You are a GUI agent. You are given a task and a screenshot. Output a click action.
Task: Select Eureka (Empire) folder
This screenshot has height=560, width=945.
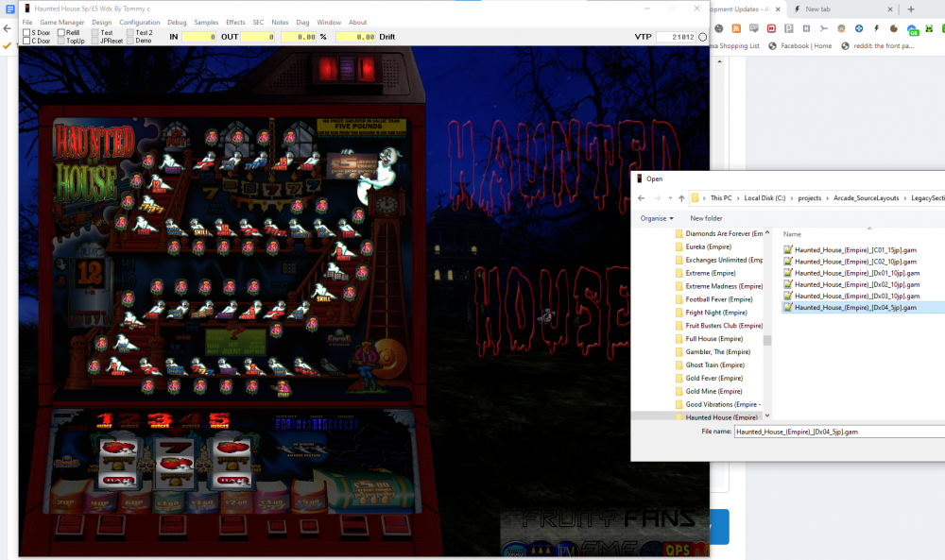[703, 246]
